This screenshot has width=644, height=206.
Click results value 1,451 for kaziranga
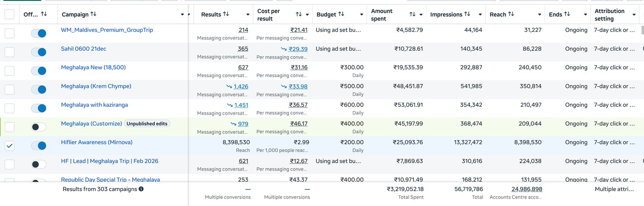pyautogui.click(x=241, y=105)
